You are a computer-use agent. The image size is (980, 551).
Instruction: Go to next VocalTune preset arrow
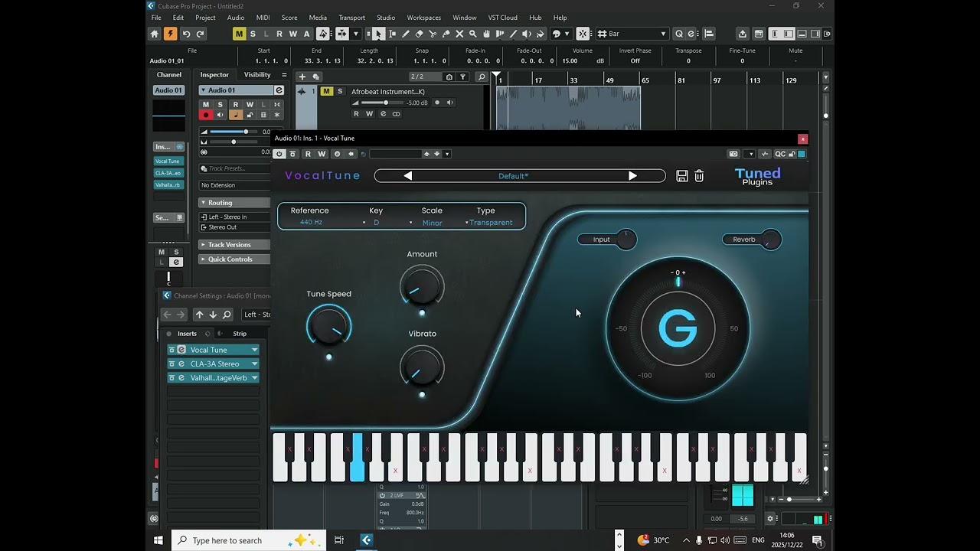tap(632, 176)
